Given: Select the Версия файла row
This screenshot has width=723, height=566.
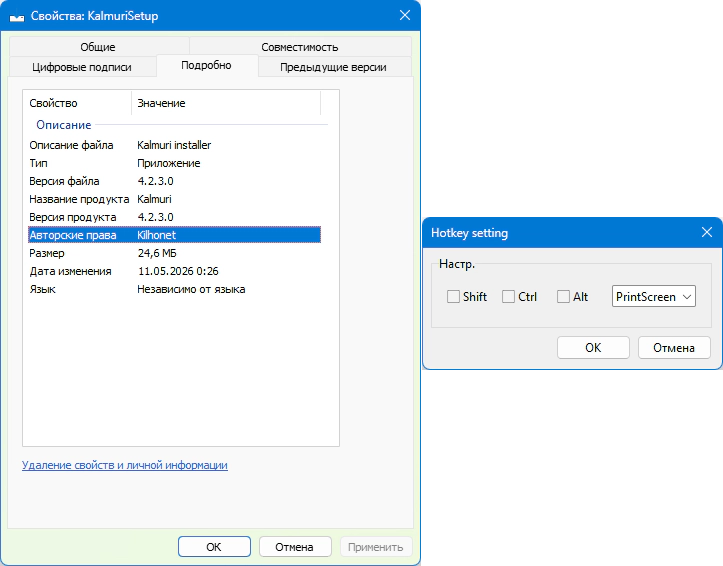Looking at the screenshot, I should click(175, 181).
